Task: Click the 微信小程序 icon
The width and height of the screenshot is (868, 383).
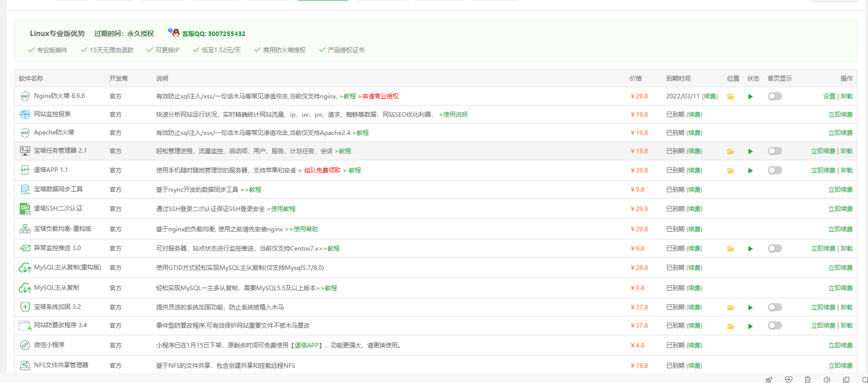Action: coord(25,345)
